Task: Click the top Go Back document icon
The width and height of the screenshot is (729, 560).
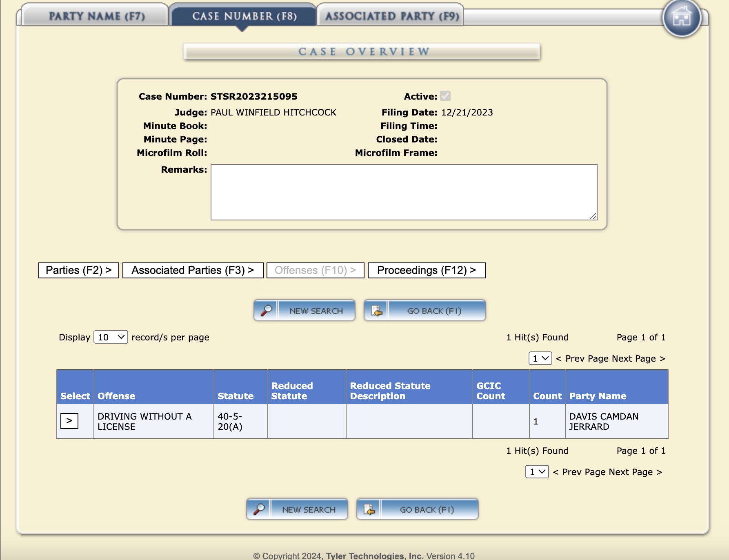Action: (x=376, y=311)
